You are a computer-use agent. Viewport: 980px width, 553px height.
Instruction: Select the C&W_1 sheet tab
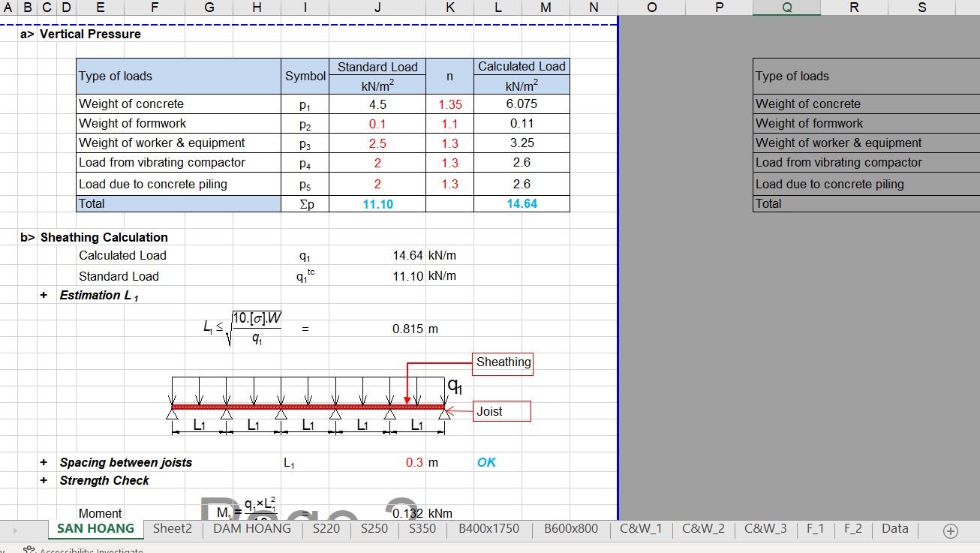click(641, 528)
